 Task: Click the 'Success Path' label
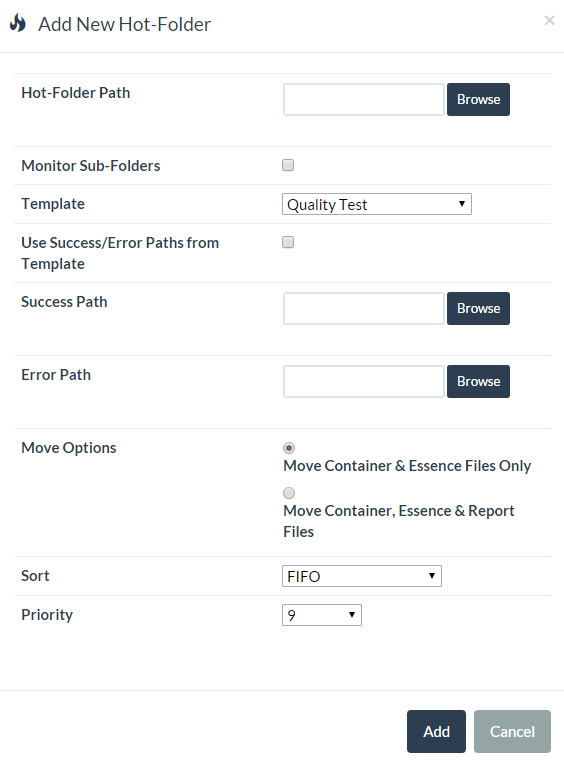point(64,301)
